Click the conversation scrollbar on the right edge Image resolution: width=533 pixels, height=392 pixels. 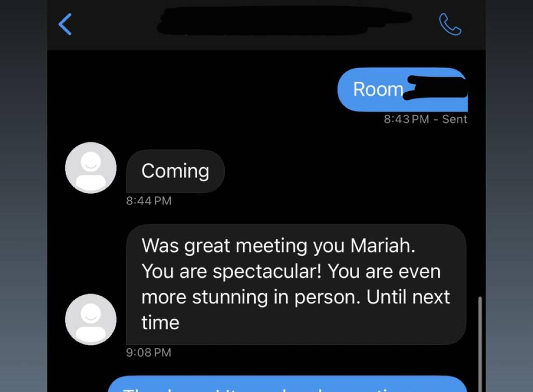click(x=480, y=344)
